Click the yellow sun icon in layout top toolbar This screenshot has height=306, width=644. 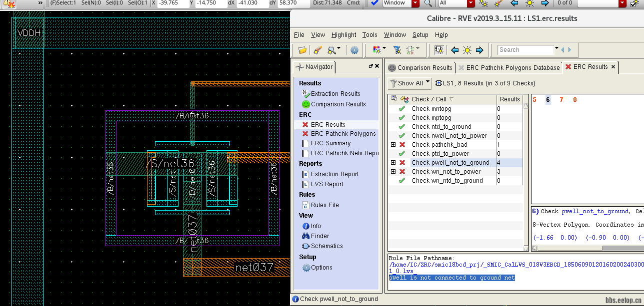[x=529, y=3]
